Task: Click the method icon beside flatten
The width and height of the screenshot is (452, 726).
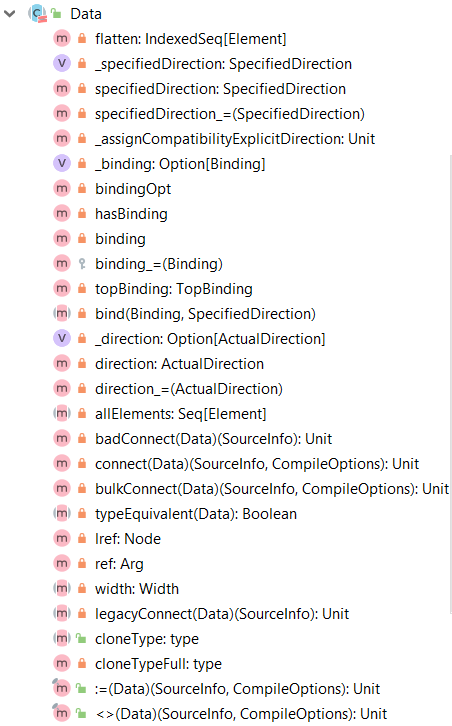Action: point(62,38)
